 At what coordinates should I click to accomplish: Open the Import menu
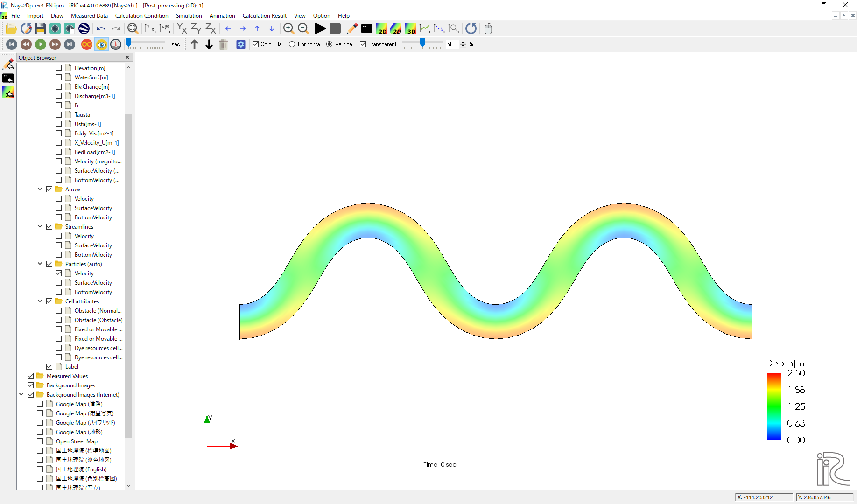coord(35,16)
